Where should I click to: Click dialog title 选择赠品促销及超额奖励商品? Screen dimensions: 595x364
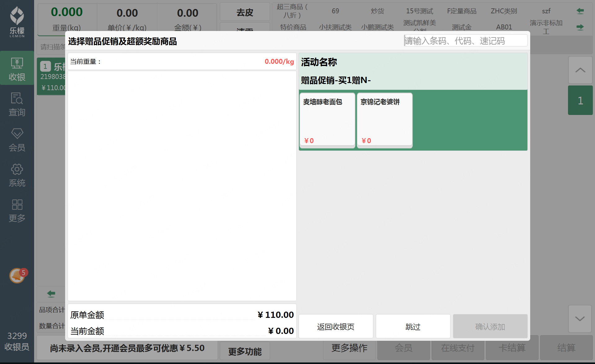pos(122,41)
